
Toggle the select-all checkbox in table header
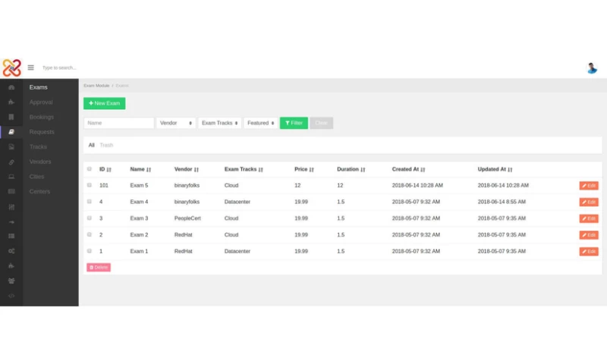pos(90,169)
